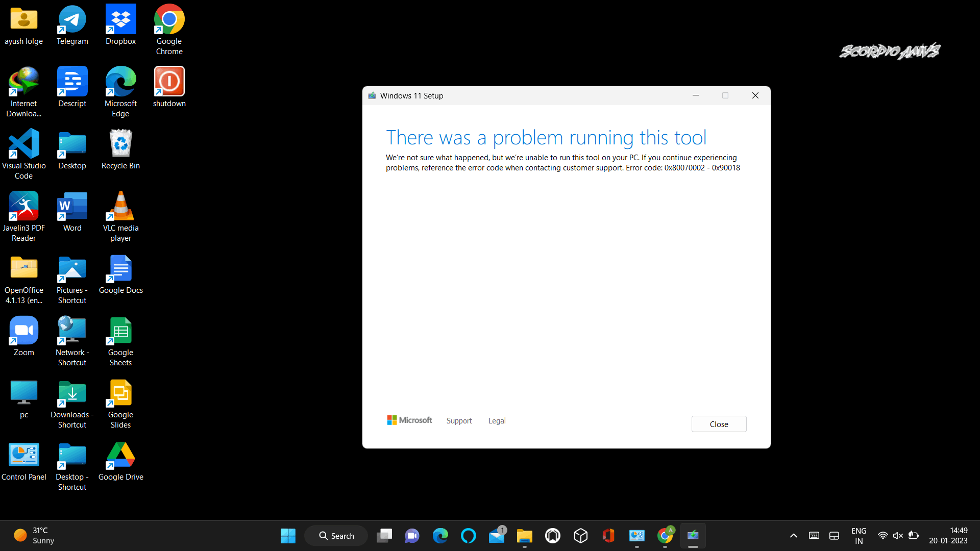The width and height of the screenshot is (980, 551).
Task: Open the Recycle Bin
Action: (x=120, y=144)
